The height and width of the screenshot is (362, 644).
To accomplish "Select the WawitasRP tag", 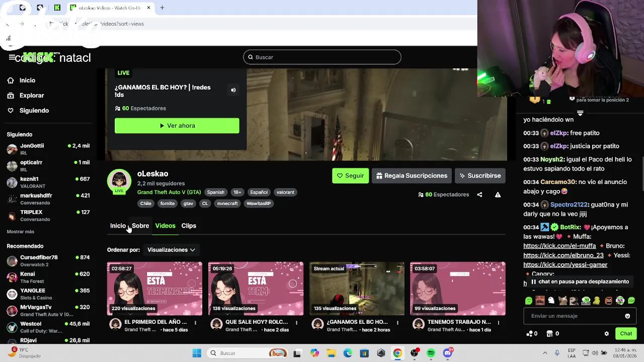I will click(259, 204).
